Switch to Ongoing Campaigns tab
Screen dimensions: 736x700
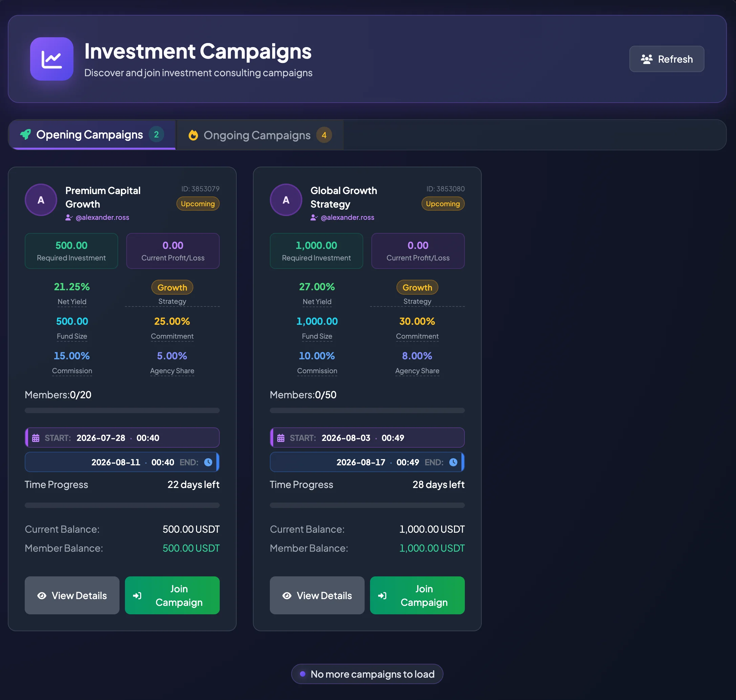[x=260, y=135]
